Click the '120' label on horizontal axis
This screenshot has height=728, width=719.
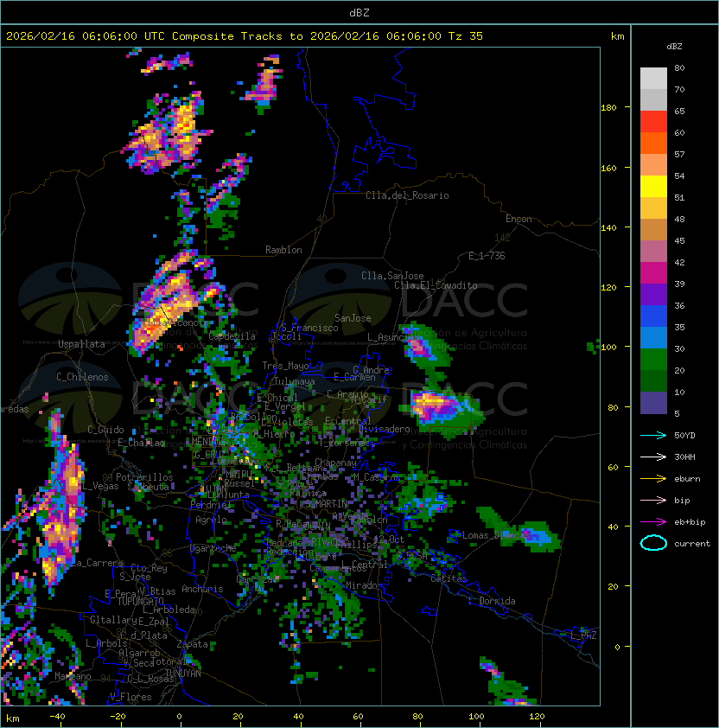point(537,717)
